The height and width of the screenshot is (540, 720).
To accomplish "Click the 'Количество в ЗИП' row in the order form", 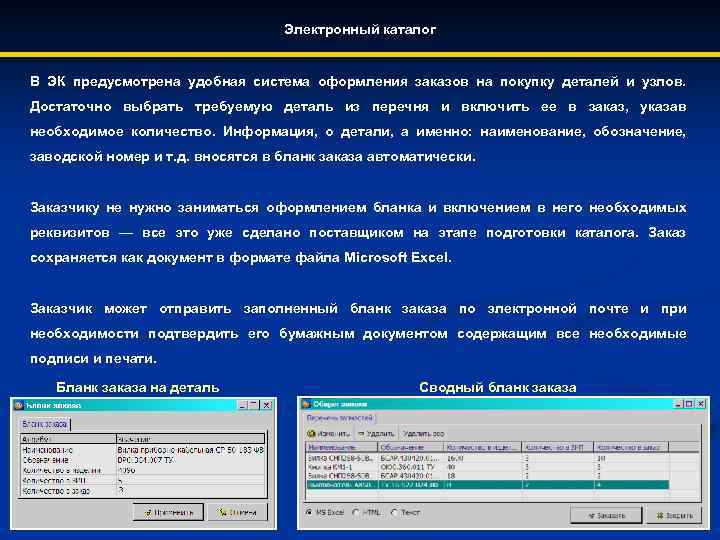I will 143,480.
